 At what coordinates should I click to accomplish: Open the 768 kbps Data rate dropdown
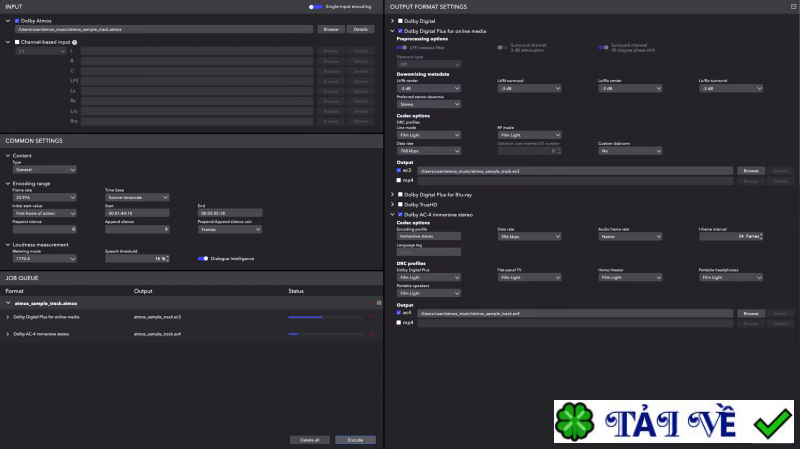(x=429, y=151)
